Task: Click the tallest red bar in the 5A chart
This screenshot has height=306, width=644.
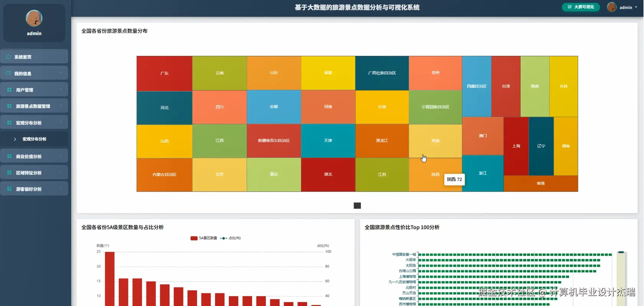Action: 110,279
